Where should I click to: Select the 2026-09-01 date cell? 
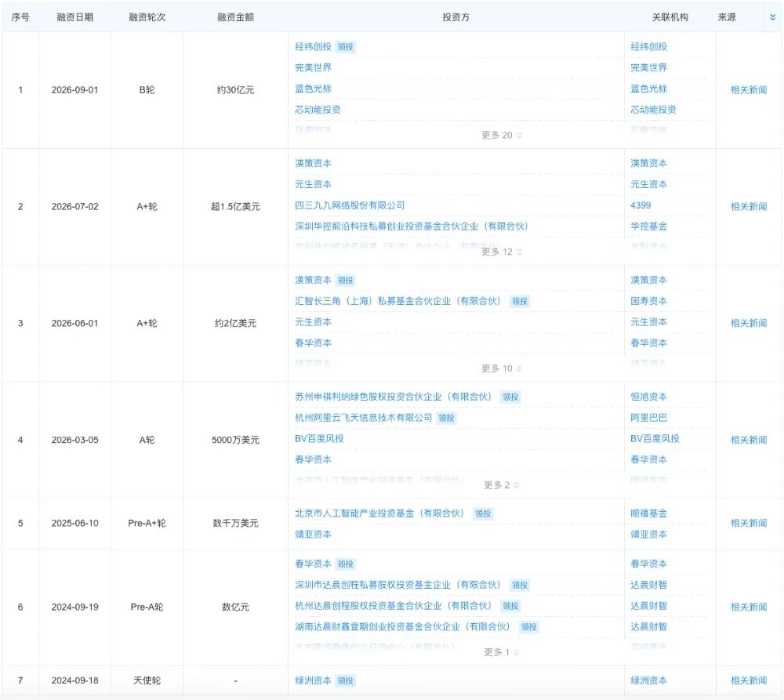[75, 90]
